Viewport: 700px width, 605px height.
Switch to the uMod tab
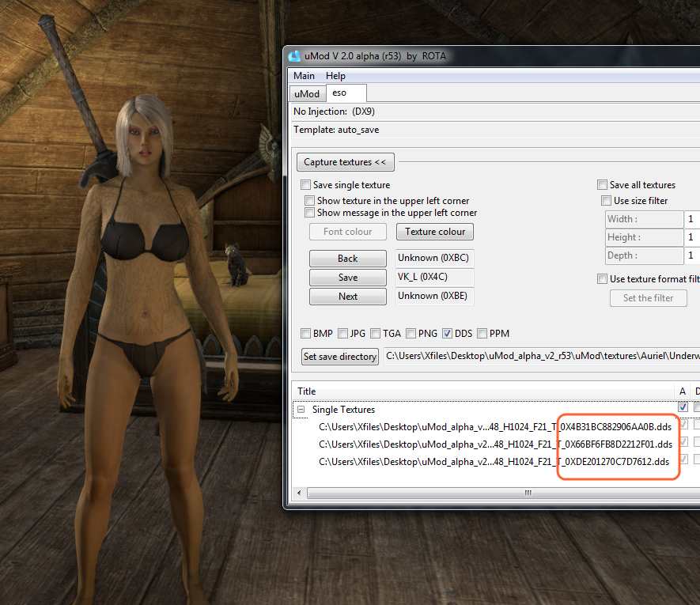[307, 94]
